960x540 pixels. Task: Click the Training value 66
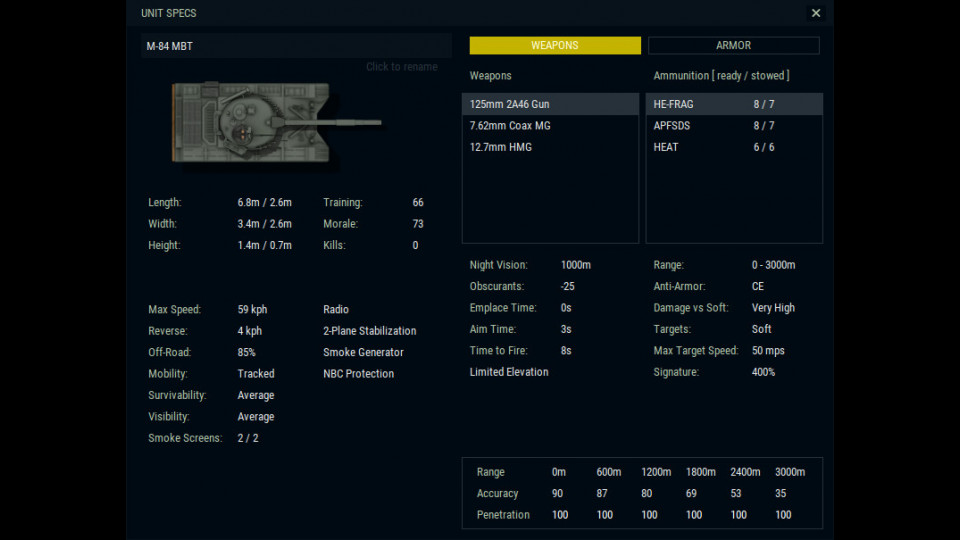pos(418,202)
